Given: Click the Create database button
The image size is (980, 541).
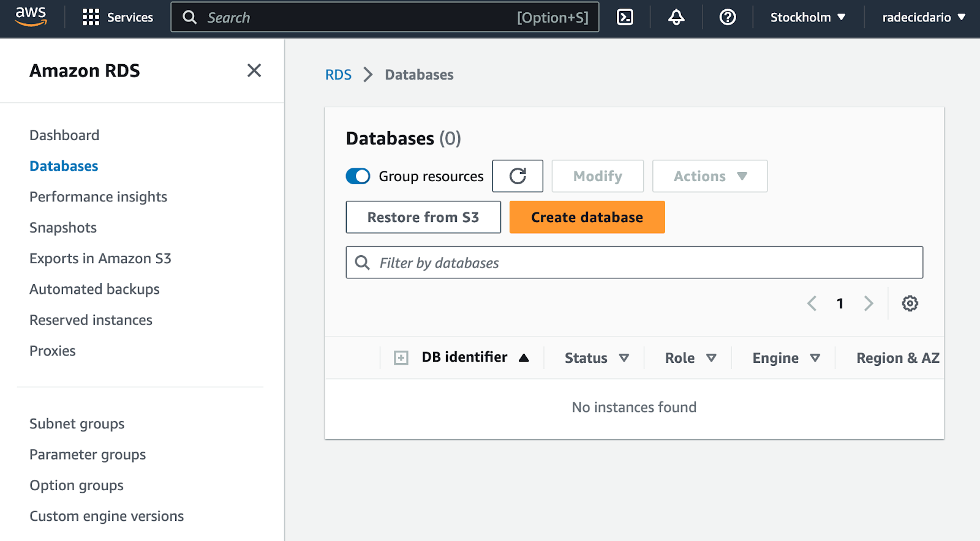Looking at the screenshot, I should [x=587, y=217].
